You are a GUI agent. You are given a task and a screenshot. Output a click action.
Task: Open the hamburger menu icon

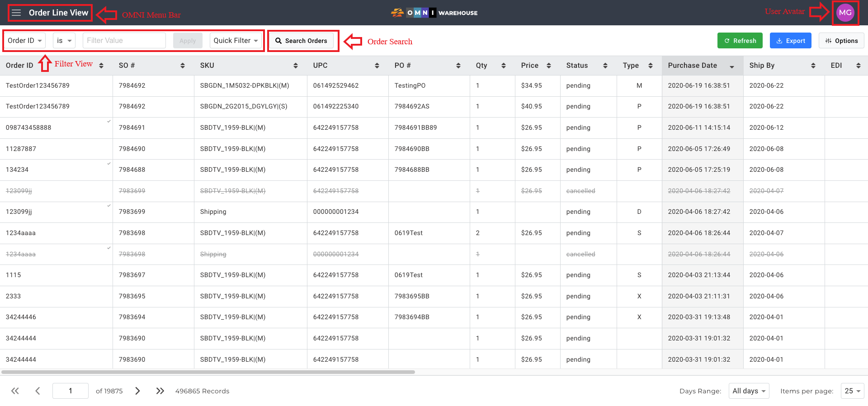16,13
